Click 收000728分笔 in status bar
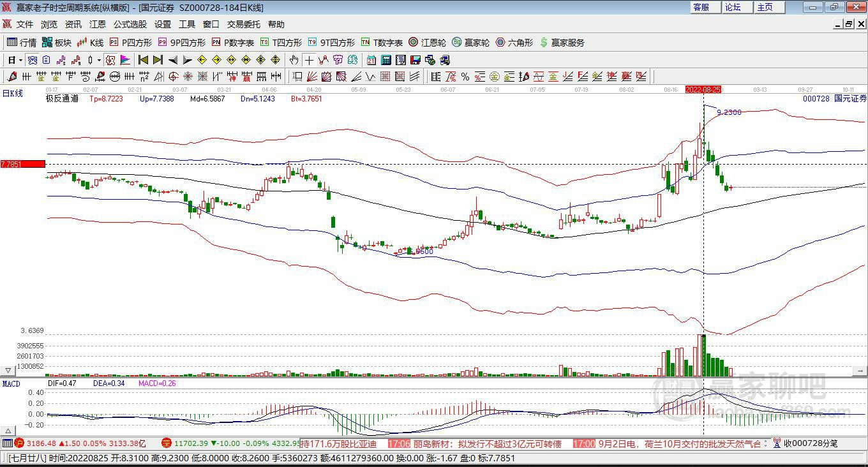 (810, 443)
